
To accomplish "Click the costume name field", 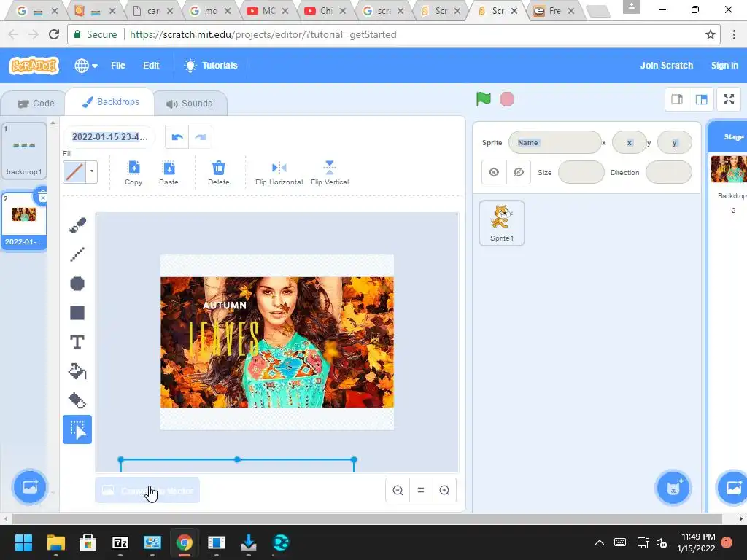I will pos(109,137).
